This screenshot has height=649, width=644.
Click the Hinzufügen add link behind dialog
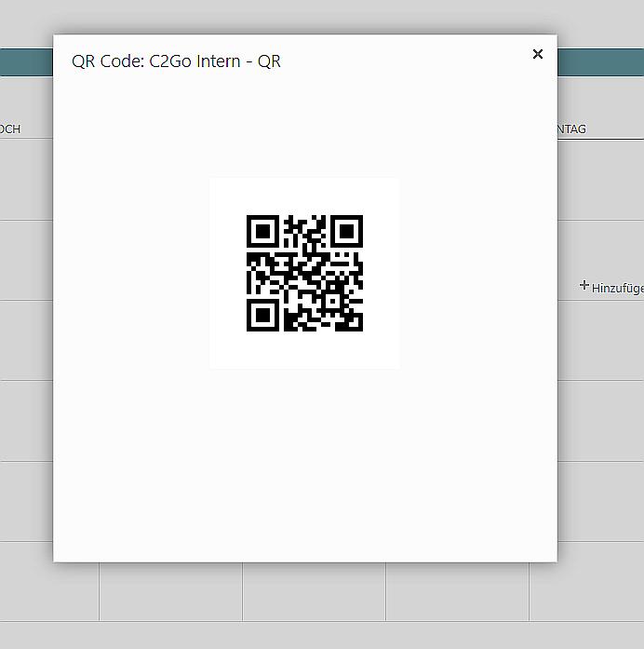[612, 287]
